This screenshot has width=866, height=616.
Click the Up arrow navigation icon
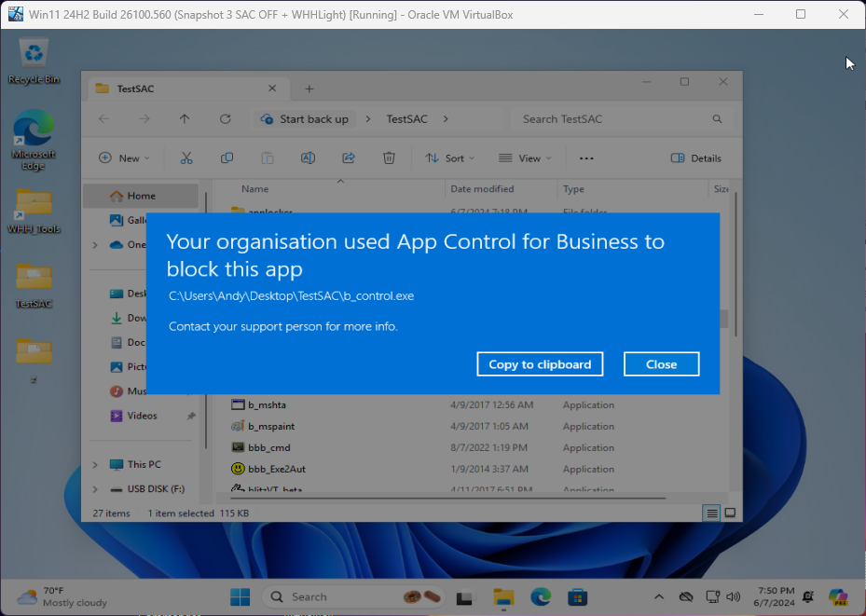coord(185,119)
